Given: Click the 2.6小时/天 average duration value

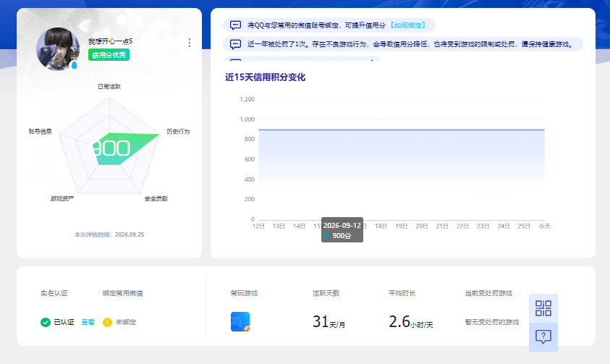Looking at the screenshot, I should click(411, 322).
